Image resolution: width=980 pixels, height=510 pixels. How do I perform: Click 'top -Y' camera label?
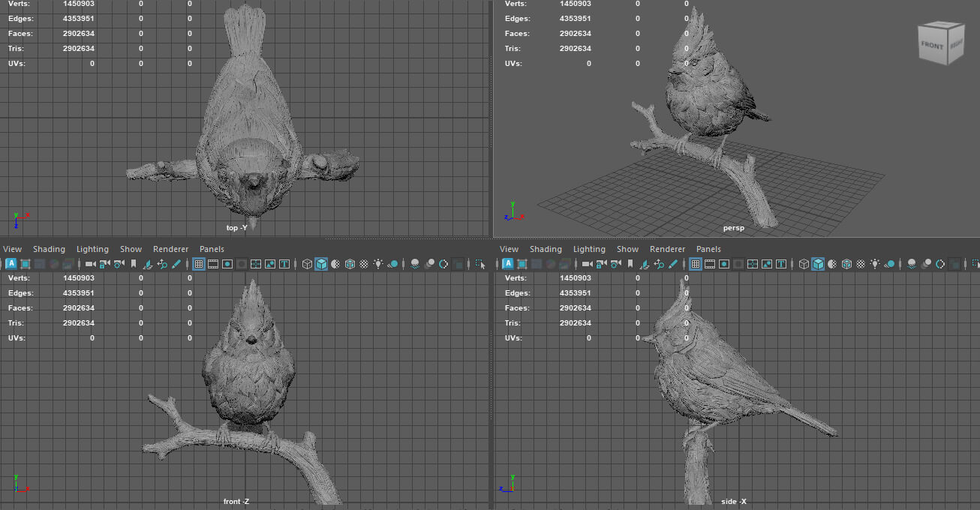coord(236,227)
